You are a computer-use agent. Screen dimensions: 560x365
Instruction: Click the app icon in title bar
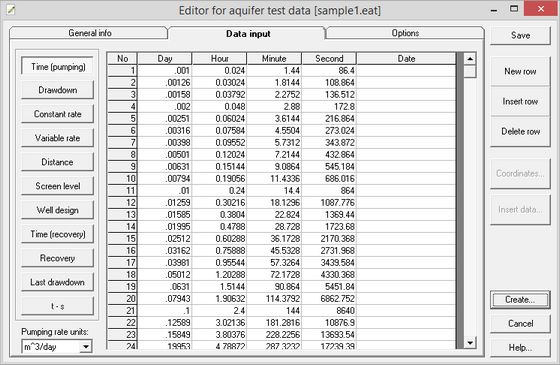[x=11, y=10]
